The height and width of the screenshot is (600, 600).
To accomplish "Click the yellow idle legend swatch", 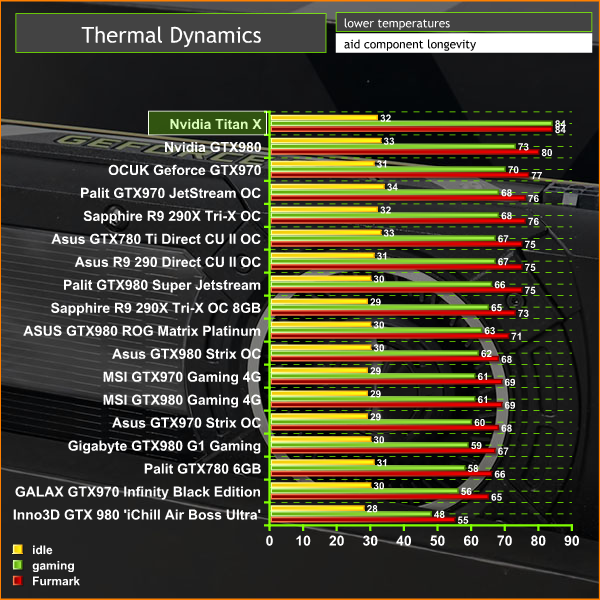I will coord(18,549).
